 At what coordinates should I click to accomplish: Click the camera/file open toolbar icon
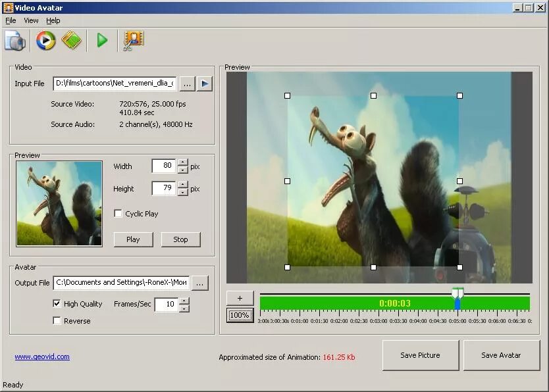[x=15, y=41]
